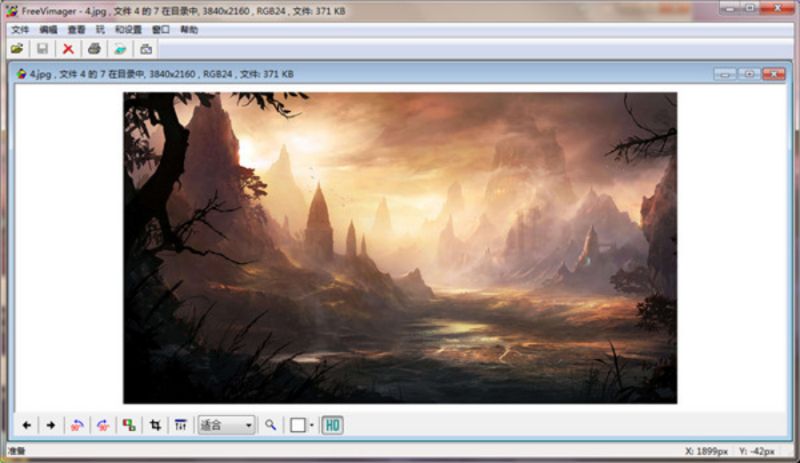
Task: Close the inner 4.jpg document window
Action: (773, 75)
